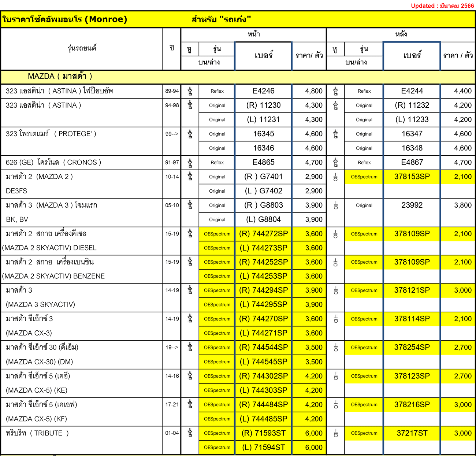This screenshot has width=476, height=456.
Task: Click part number (R) 744484SP
Action: [264, 404]
